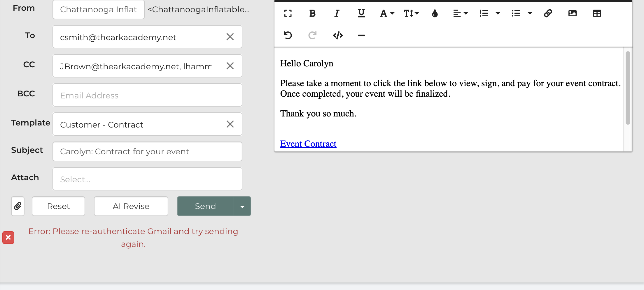Viewport: 644px width, 290px height.
Task: Click the BCC Email Address field
Action: 147,95
